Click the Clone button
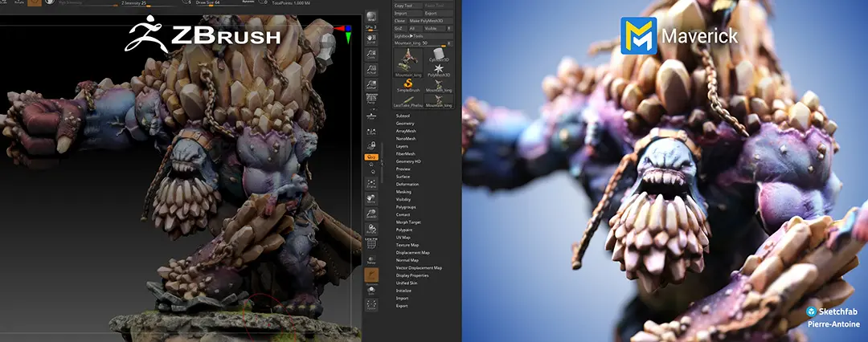The image size is (868, 342). tap(400, 21)
